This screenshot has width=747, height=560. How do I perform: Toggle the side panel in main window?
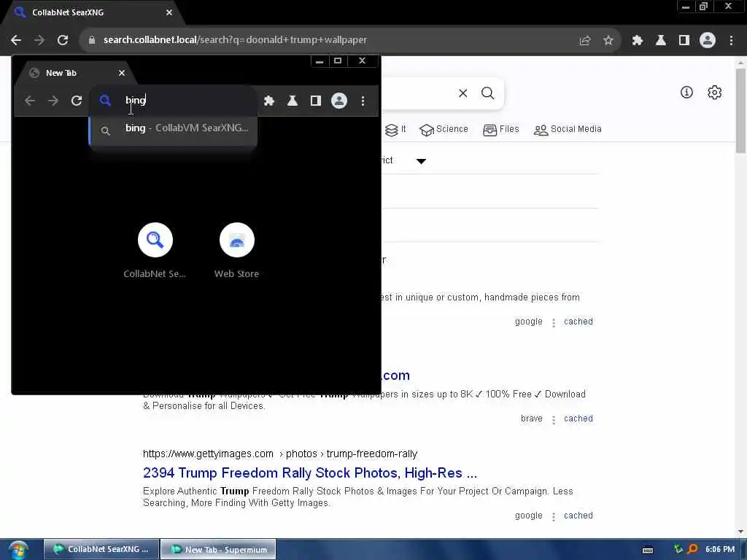click(684, 41)
